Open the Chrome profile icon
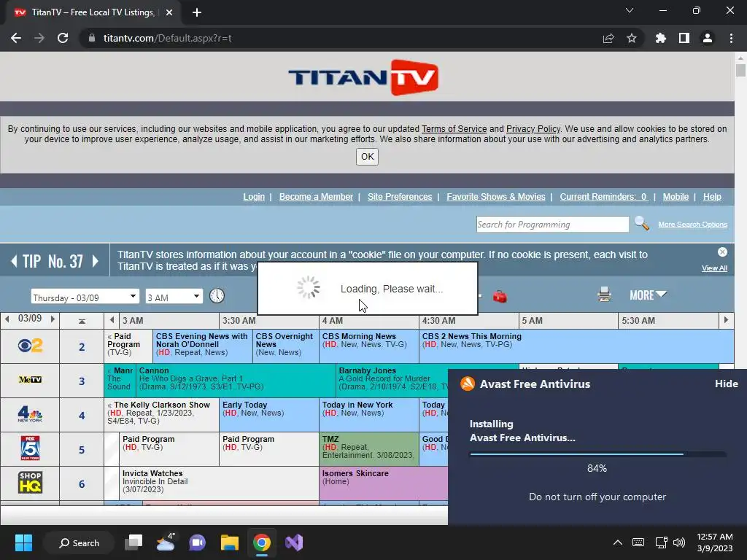Viewport: 747px width, 560px height. point(708,38)
